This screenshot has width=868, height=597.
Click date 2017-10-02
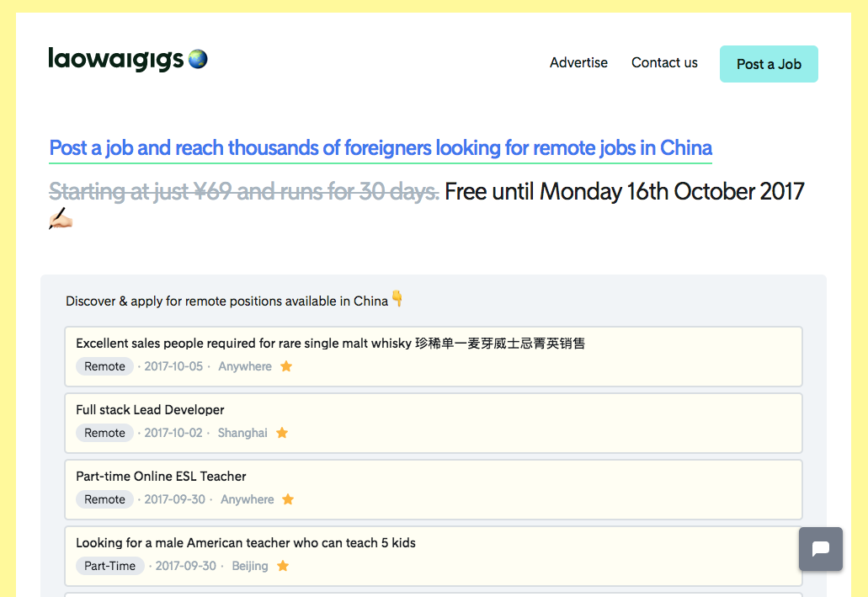pos(173,433)
